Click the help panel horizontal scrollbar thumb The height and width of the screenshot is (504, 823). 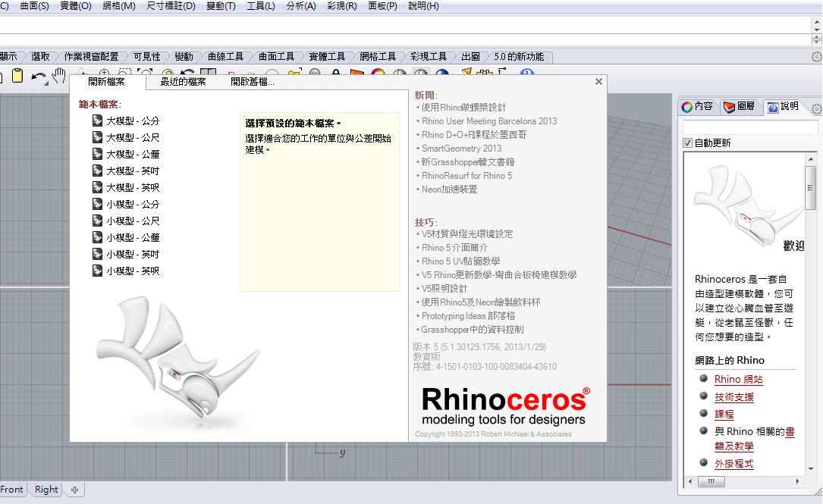pos(711,481)
